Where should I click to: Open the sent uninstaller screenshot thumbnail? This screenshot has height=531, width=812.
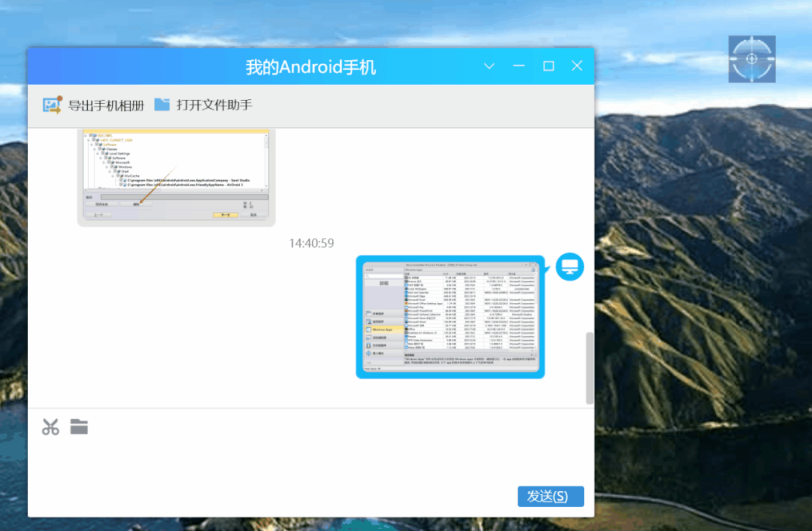[x=450, y=317]
